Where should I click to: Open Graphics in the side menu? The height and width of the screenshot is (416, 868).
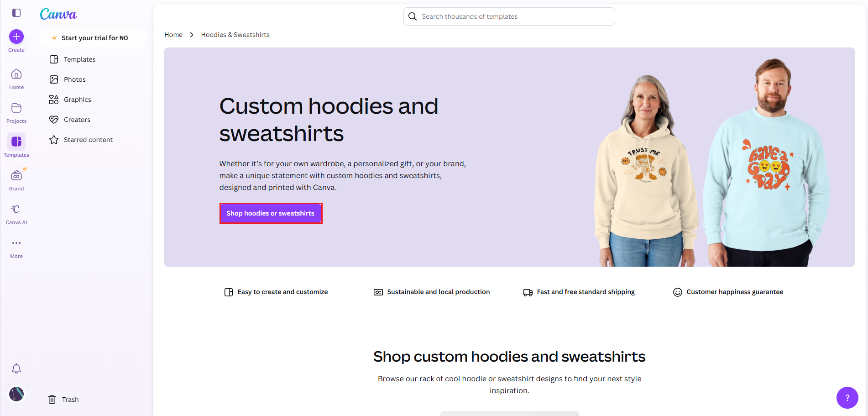click(x=77, y=100)
